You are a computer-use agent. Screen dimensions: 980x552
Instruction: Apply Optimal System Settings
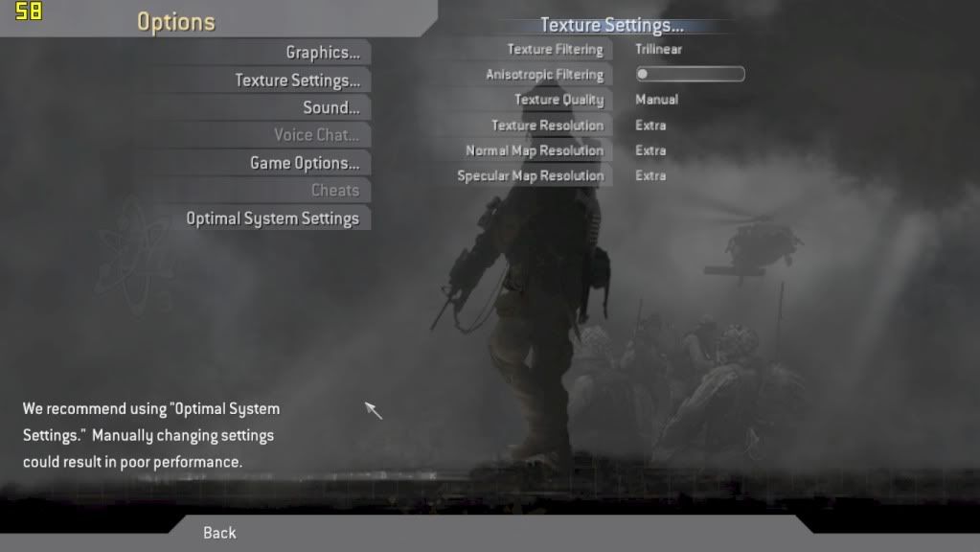(x=273, y=218)
